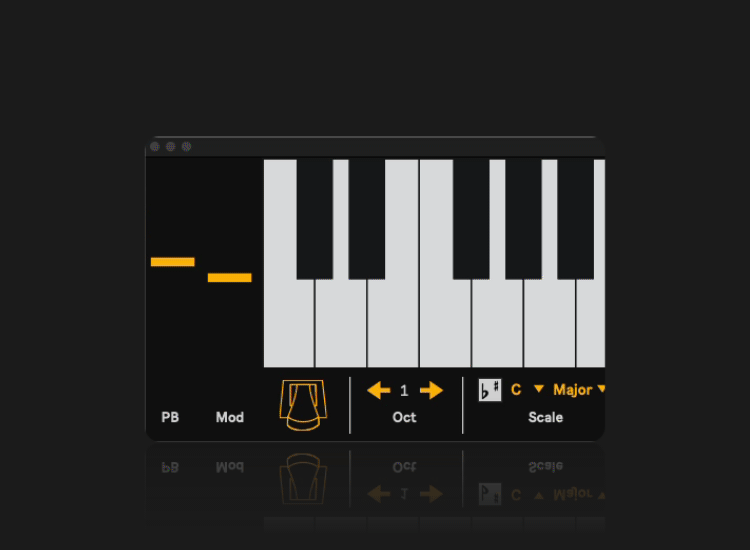
Task: Click the octave number value 1
Action: (404, 391)
